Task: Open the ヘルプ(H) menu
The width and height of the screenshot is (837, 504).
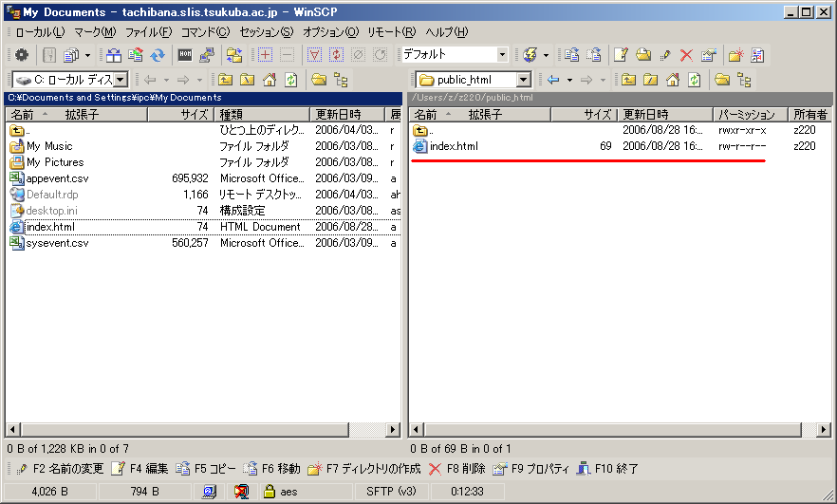Action: tap(446, 32)
